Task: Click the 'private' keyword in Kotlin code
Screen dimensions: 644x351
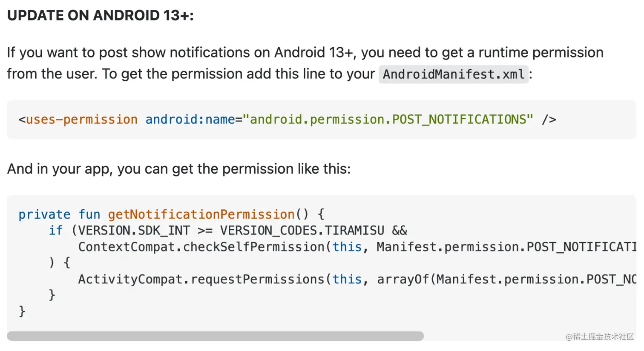Action: point(44,214)
